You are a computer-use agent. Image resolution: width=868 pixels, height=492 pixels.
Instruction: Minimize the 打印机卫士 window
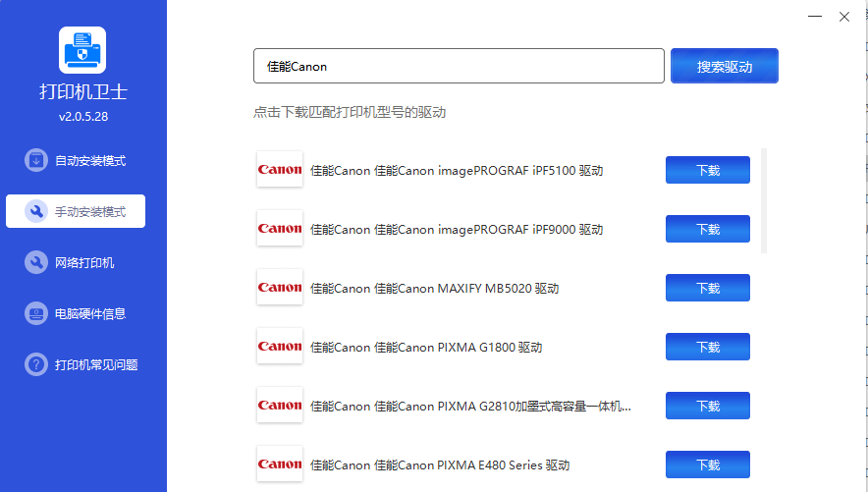tap(814, 17)
